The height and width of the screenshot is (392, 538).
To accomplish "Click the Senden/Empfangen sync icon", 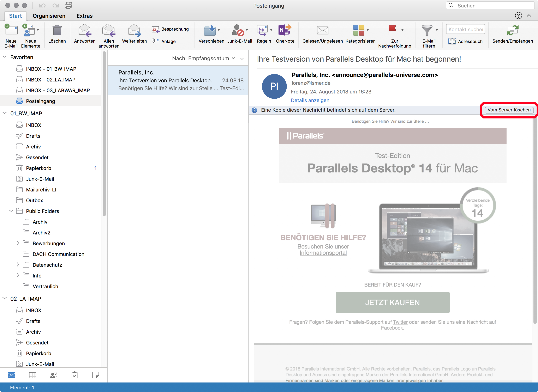I will pyautogui.click(x=512, y=30).
